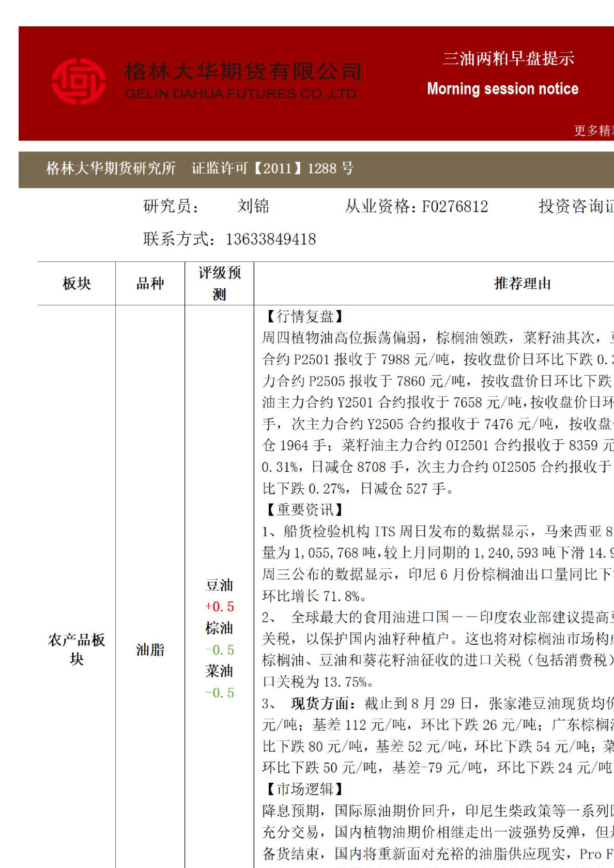Screen dimensions: 614x868
Task: Click the line mentioning OI2501 合约报收于 8359
Action: tap(438, 445)
